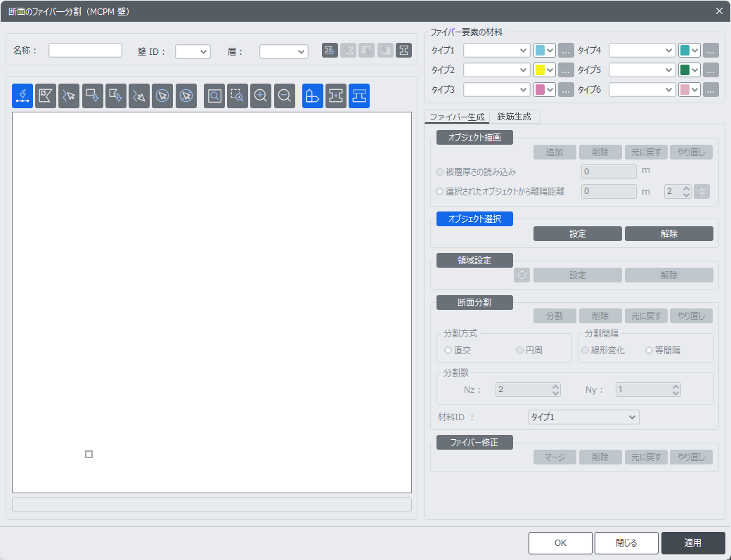Image resolution: width=731 pixels, height=560 pixels.
Task: Click the 名称 text input field
Action: click(x=85, y=51)
